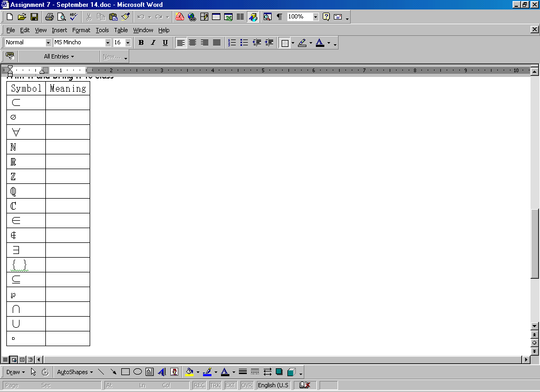Expand the font color dropdown arrow

tap(329, 43)
